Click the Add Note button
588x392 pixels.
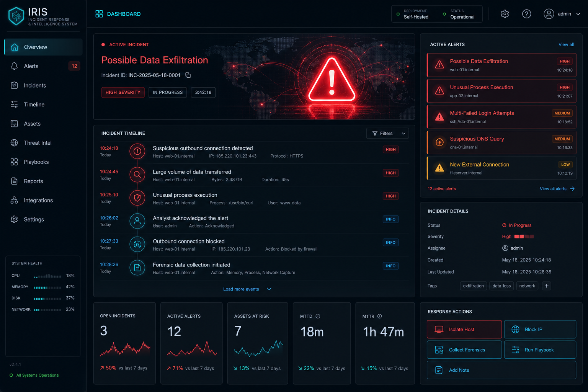coord(501,370)
